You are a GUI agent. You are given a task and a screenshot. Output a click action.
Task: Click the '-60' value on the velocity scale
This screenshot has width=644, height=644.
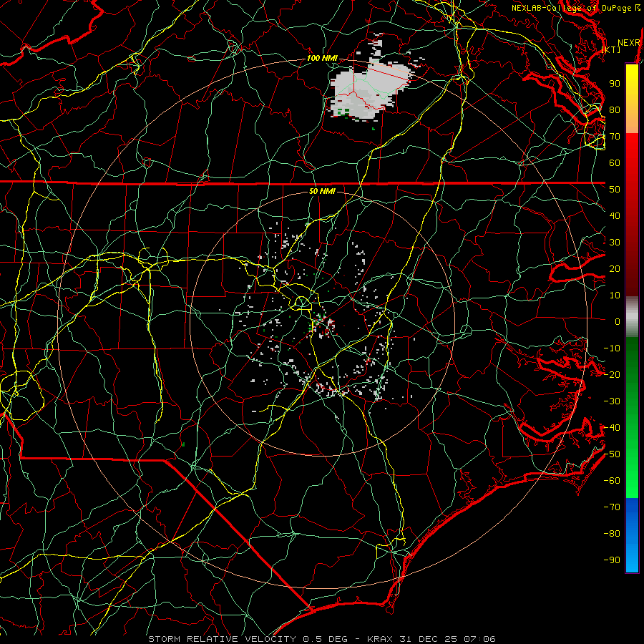click(x=612, y=481)
